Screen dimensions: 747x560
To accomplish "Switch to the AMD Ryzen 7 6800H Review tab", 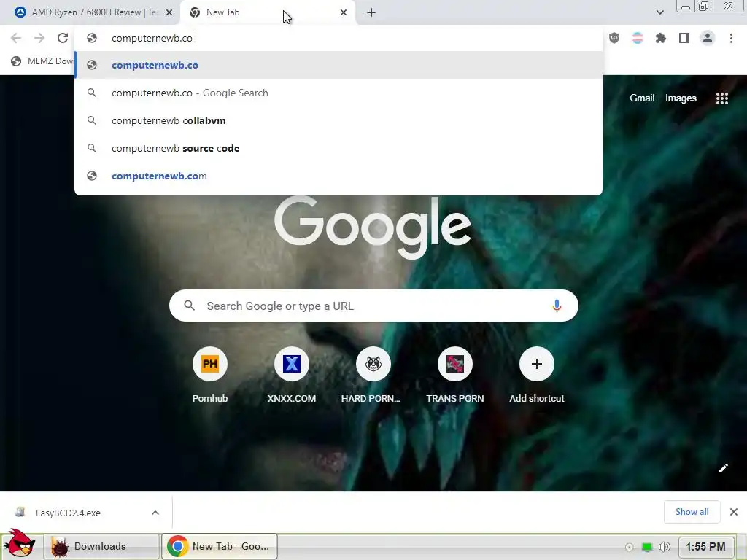I will 91,12.
